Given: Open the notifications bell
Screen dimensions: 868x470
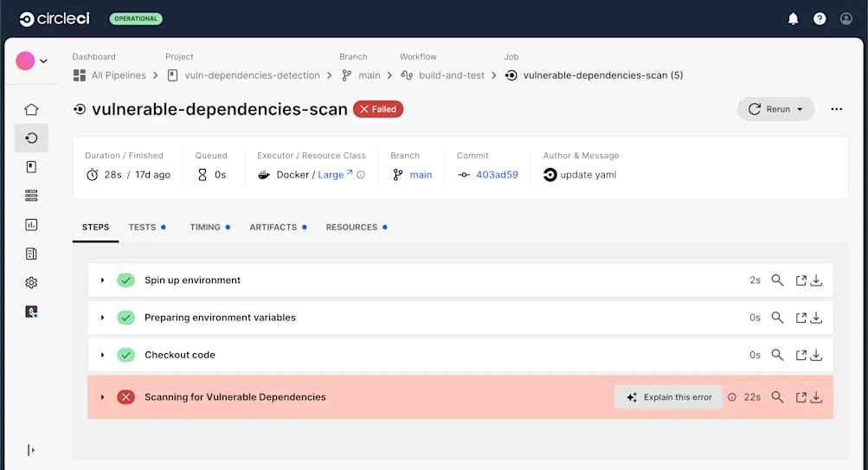Looking at the screenshot, I should (x=793, y=19).
